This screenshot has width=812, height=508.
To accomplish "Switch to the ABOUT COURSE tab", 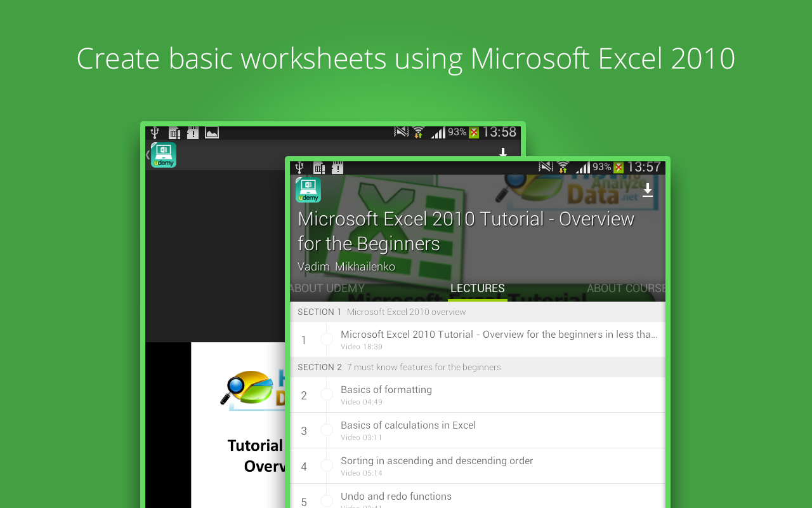I will click(626, 288).
